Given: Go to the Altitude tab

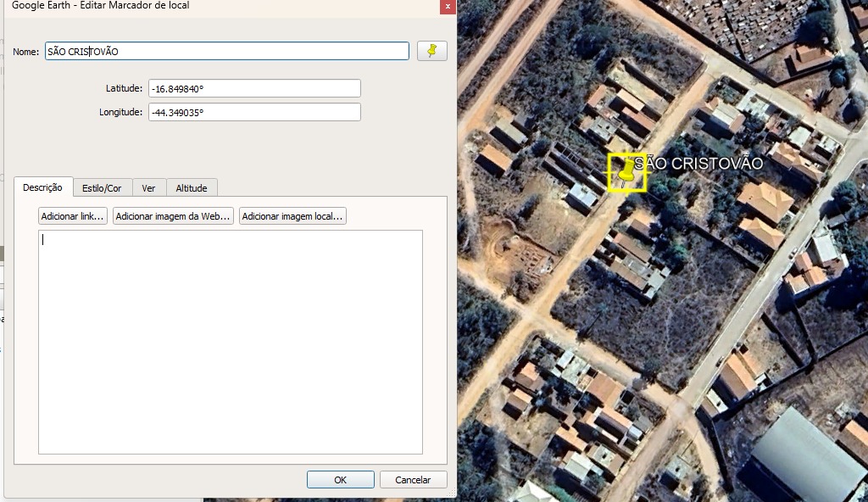Looking at the screenshot, I should [x=192, y=188].
